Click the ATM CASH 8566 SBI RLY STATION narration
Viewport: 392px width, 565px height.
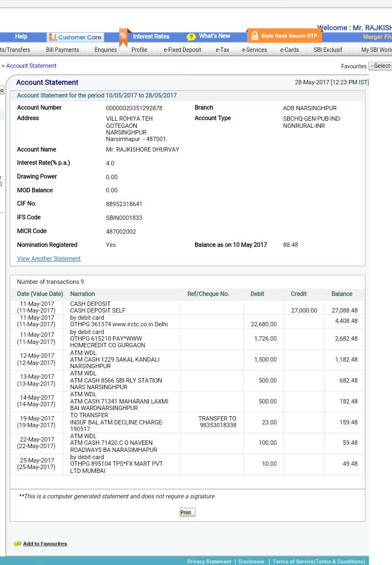(x=116, y=384)
